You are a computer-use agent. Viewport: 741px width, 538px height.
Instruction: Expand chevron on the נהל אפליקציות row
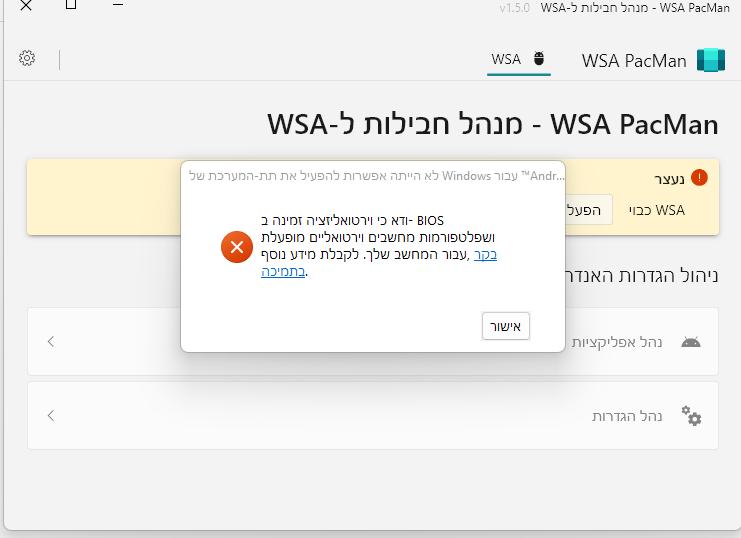51,341
